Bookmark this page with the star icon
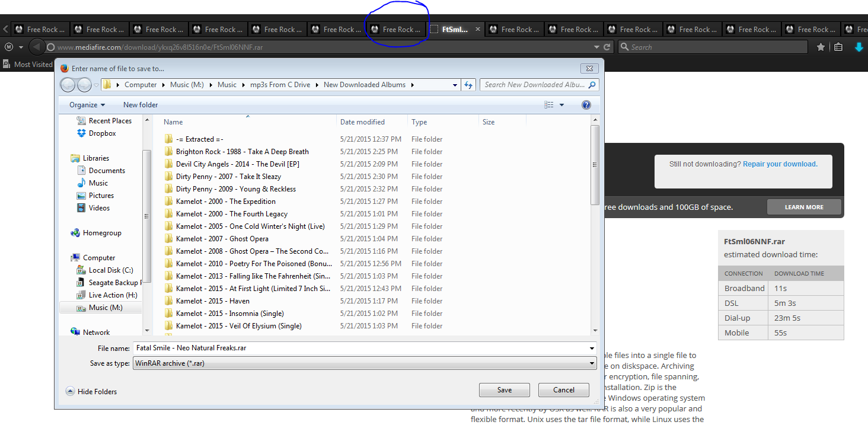This screenshot has height=425, width=868. click(821, 47)
